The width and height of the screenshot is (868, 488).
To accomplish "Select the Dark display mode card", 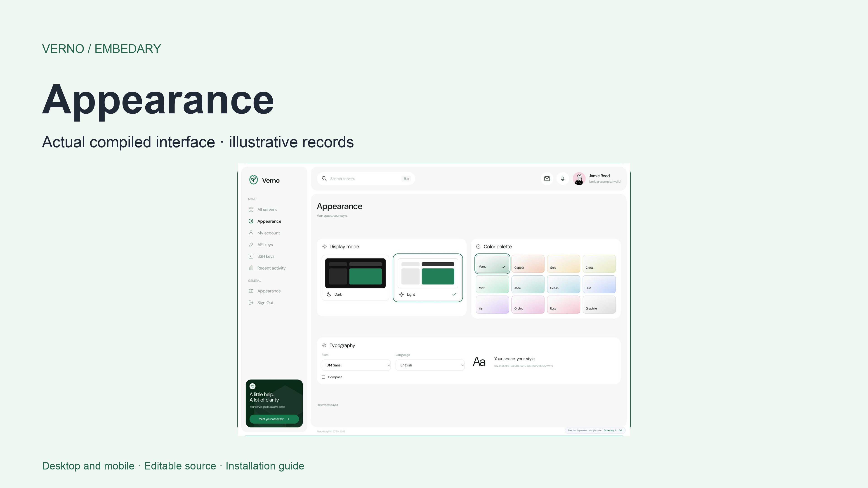I will (x=356, y=278).
